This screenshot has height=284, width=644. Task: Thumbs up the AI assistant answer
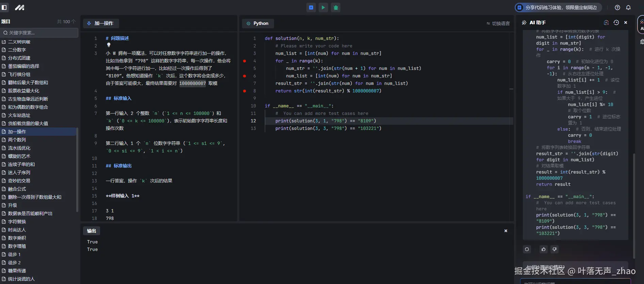click(544, 249)
